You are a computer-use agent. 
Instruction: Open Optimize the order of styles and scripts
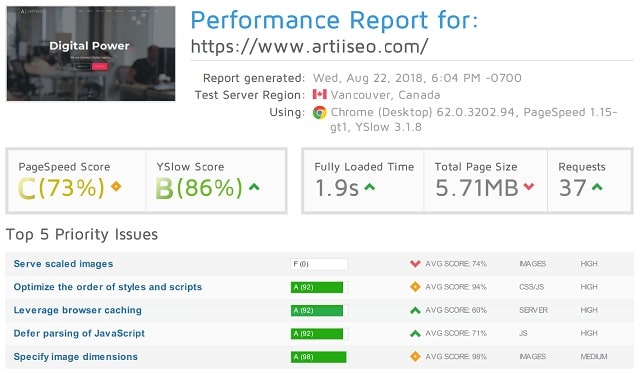pos(108,287)
